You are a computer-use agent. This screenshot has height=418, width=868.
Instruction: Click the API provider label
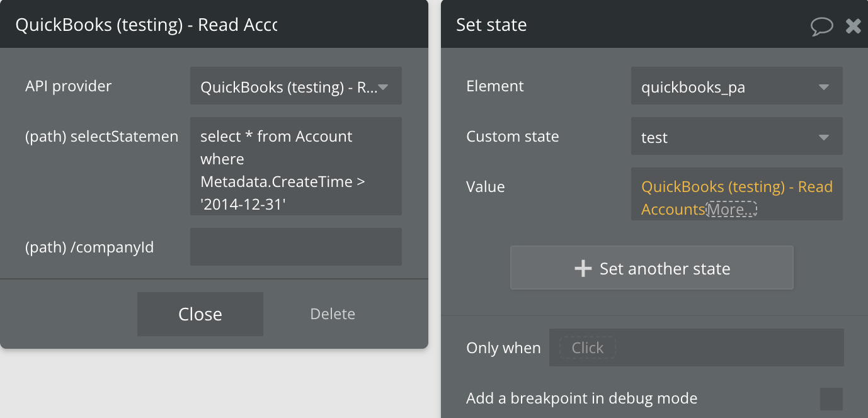(69, 86)
